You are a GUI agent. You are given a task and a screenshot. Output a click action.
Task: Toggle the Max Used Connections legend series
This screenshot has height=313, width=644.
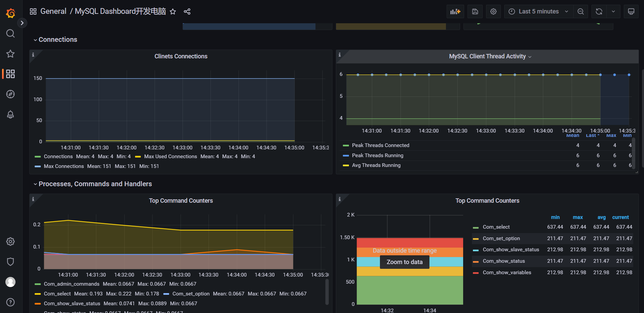(x=170, y=156)
